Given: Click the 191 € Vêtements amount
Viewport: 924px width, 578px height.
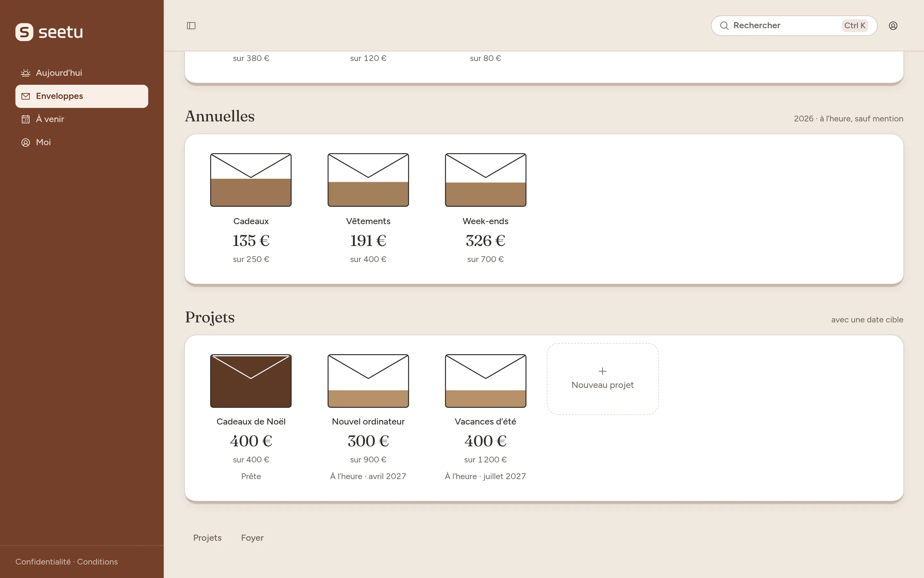Looking at the screenshot, I should click(368, 241).
